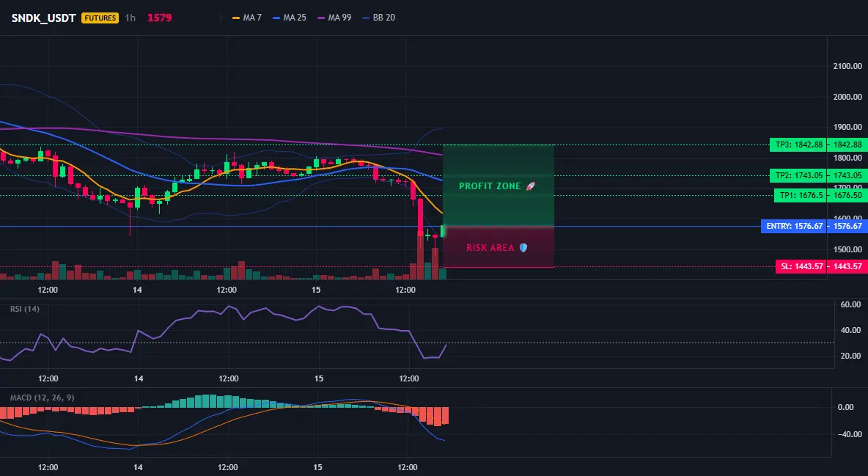Click the MACD (12, 26, 9) label
Screen dimensions: 868x476
point(42,398)
